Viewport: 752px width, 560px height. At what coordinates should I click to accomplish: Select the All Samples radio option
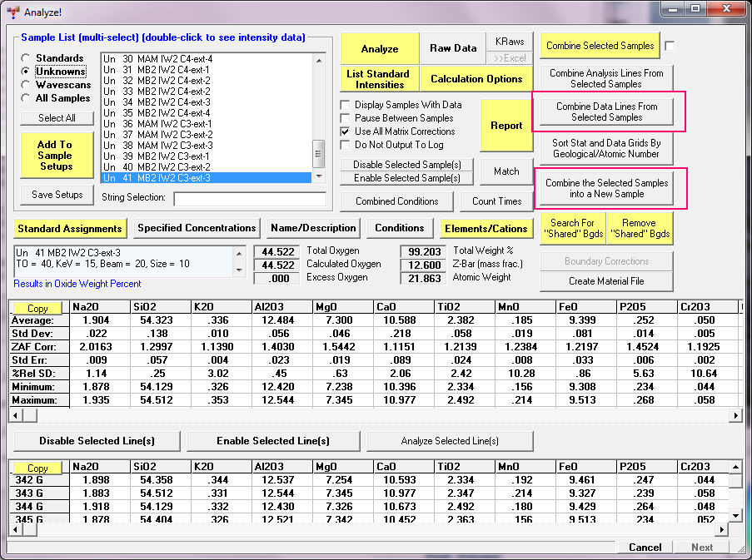(27, 98)
